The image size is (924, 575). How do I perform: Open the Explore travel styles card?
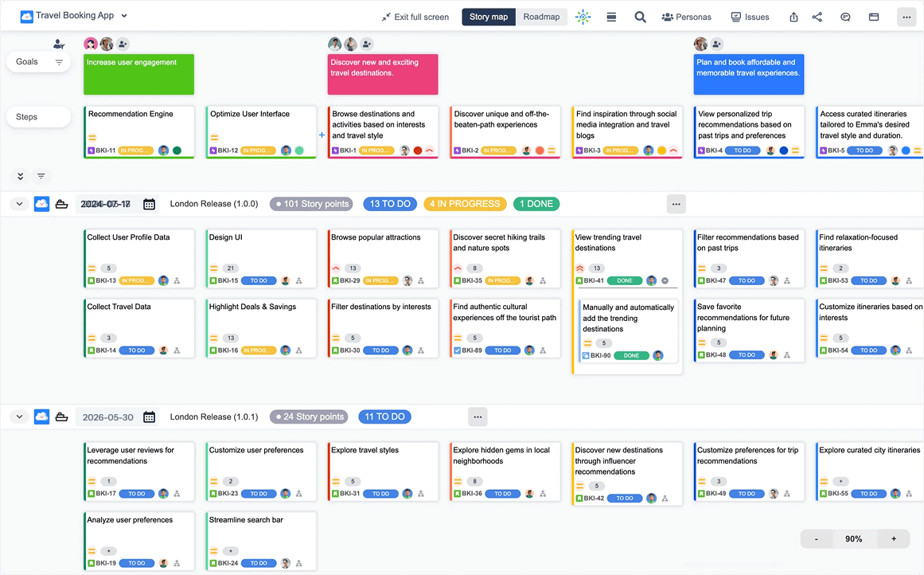tap(383, 471)
